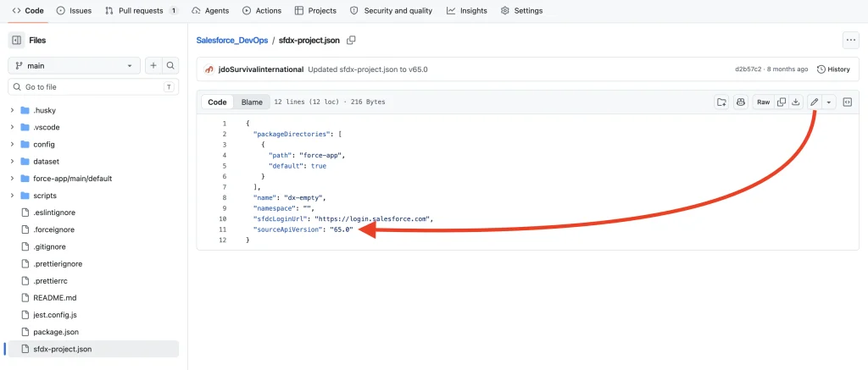Edit this file with pencil icon
This screenshot has width=868, height=370.
[815, 102]
